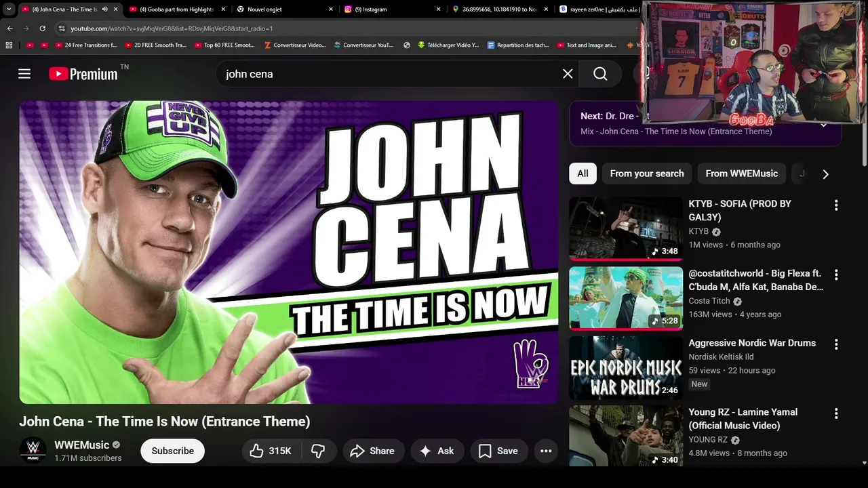The width and height of the screenshot is (868, 488).
Task: Open Aggressive Nordic War Drums thumbnail
Action: coord(626,368)
